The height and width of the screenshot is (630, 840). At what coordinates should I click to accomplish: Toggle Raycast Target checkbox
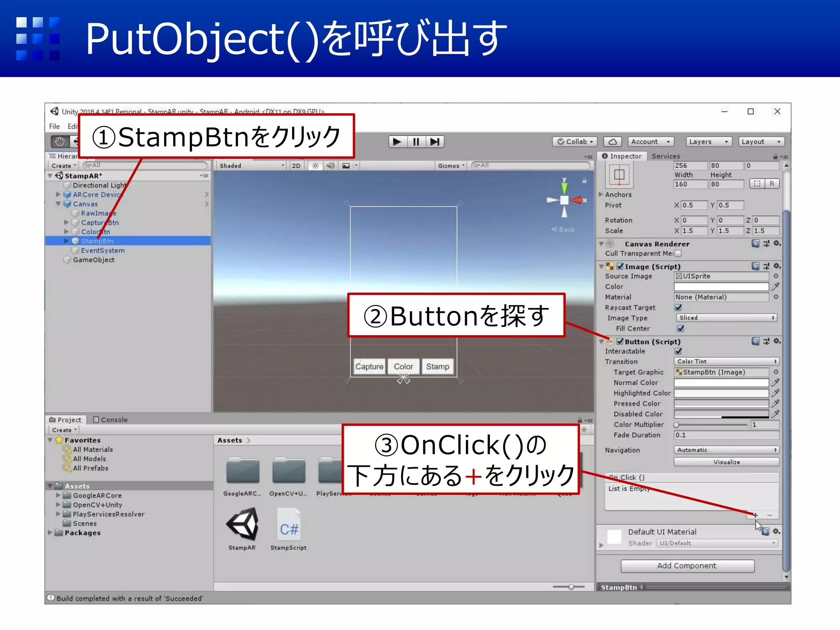coord(678,308)
